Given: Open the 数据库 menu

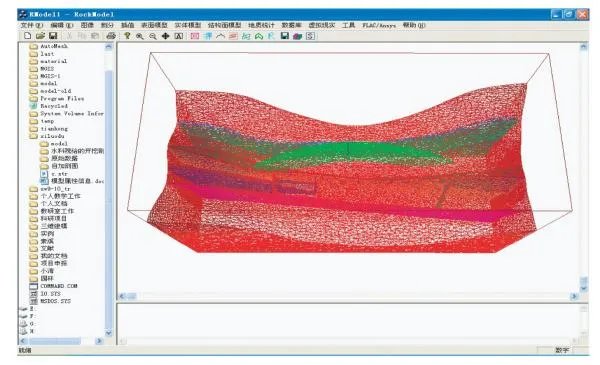Looking at the screenshot, I should [292, 25].
